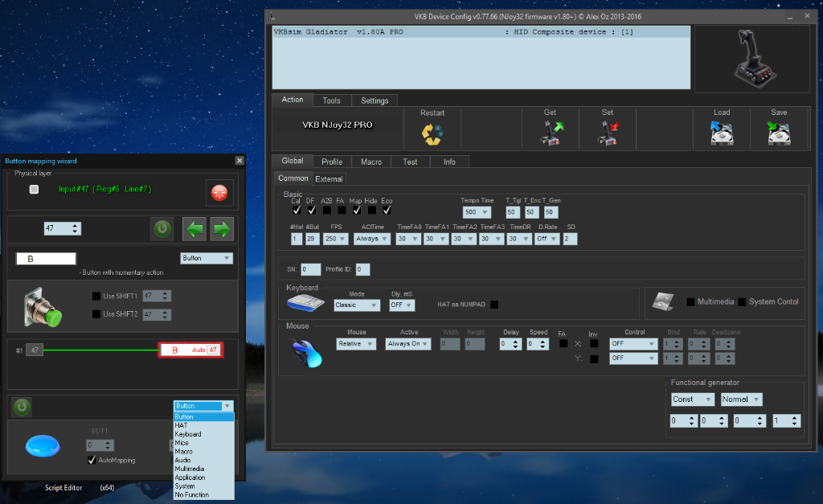Open the Profile tab
The width and height of the screenshot is (823, 504).
tap(332, 162)
